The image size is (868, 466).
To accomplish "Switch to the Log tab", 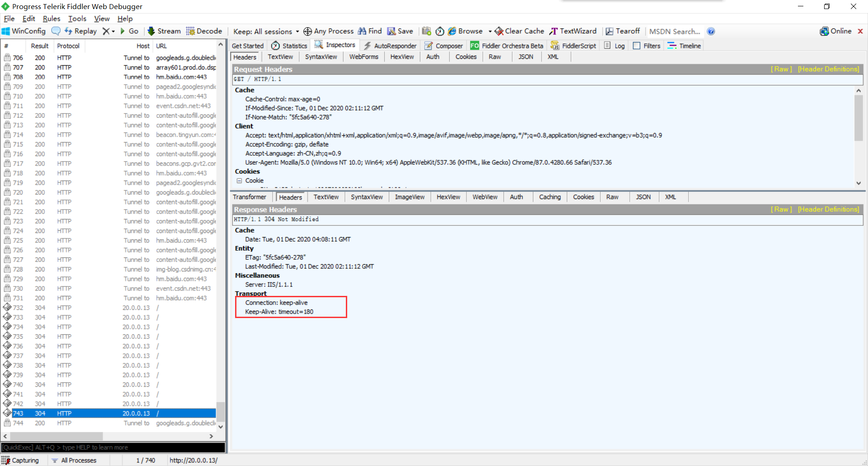I will pyautogui.click(x=614, y=46).
